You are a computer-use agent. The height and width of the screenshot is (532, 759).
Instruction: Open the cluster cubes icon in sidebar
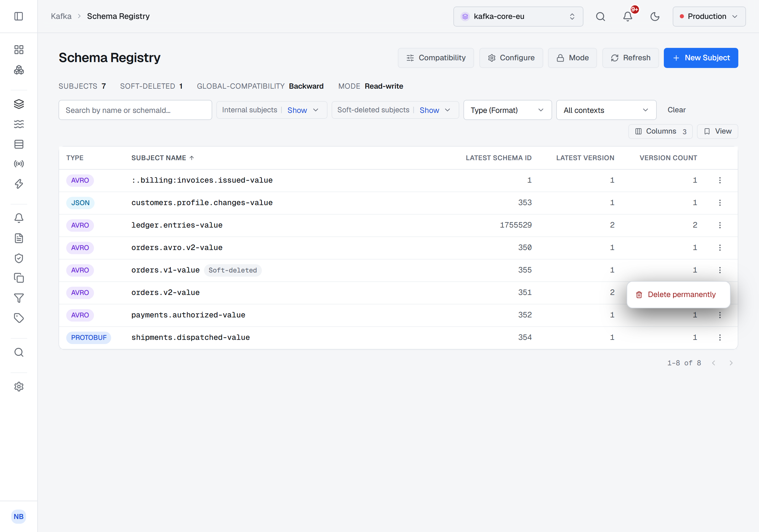click(19, 70)
